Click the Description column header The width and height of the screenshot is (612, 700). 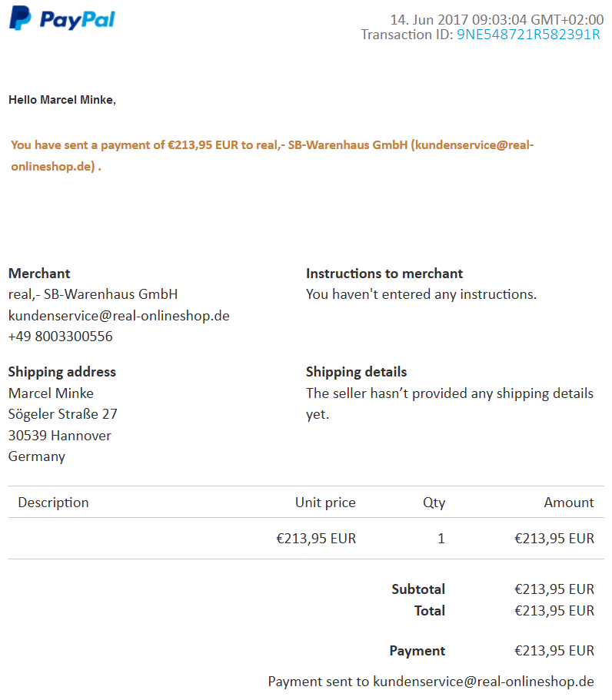[53, 503]
